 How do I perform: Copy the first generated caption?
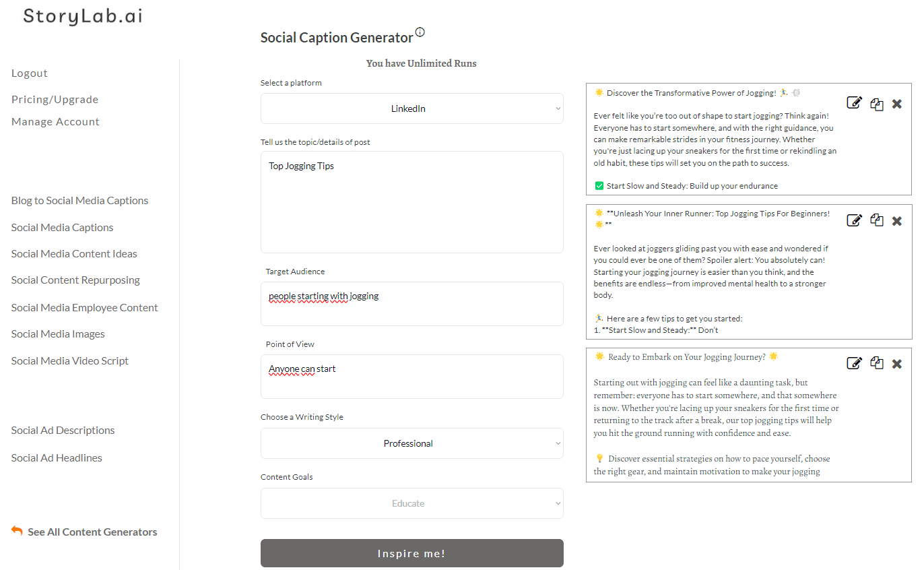876,104
